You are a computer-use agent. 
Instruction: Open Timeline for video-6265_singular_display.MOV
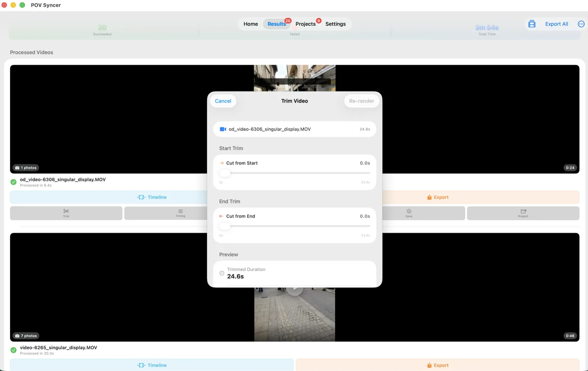pyautogui.click(x=152, y=365)
